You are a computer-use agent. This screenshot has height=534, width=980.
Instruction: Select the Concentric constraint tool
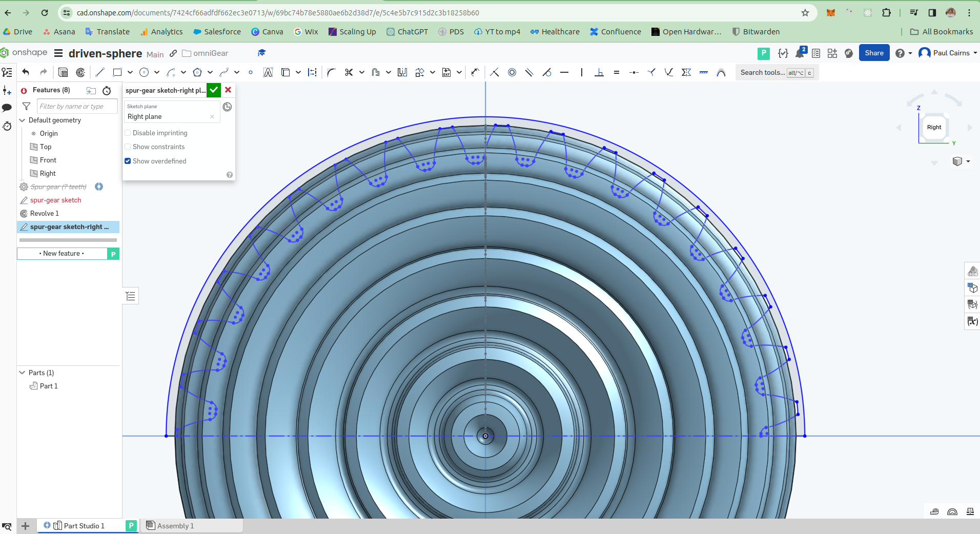point(512,72)
